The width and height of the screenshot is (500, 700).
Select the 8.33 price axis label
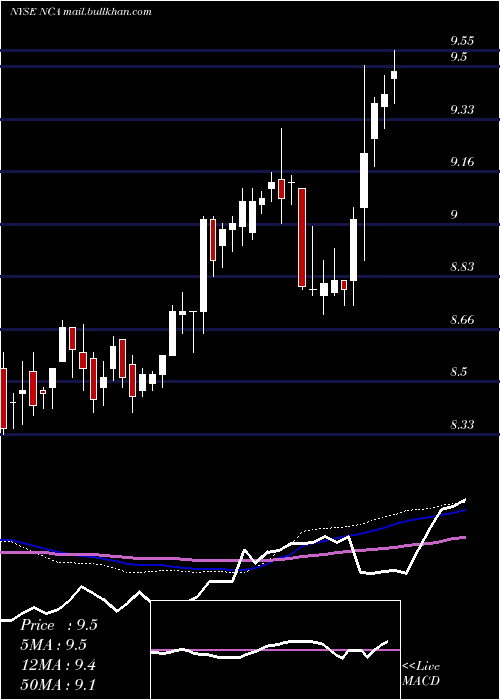pos(462,424)
